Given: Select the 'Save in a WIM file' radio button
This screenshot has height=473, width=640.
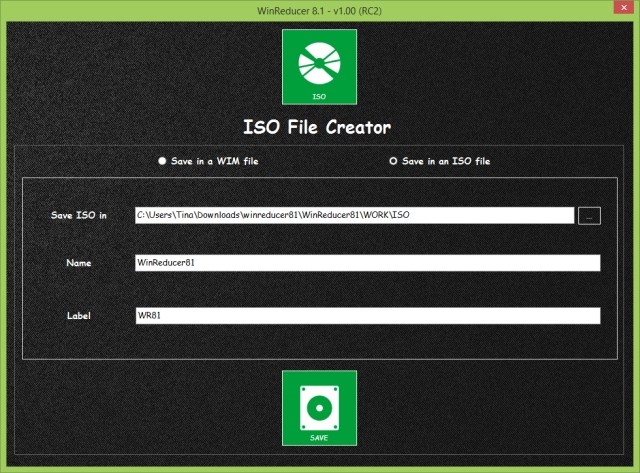Looking at the screenshot, I should 162,160.
